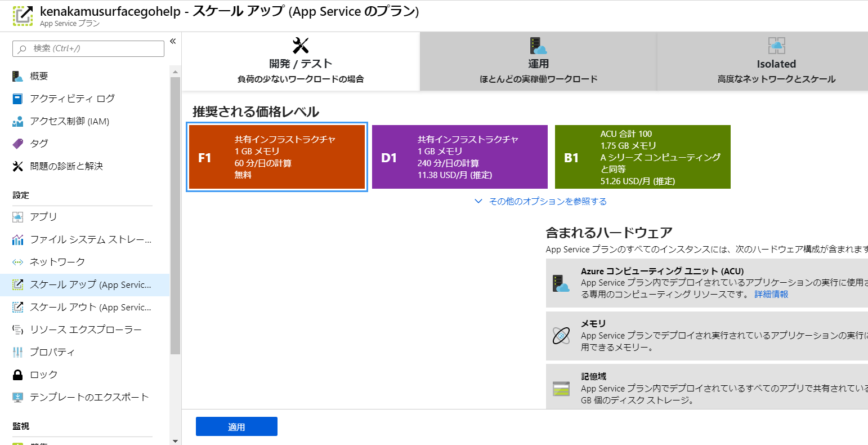Click the ネットワーク icon
Image resolution: width=868 pixels, height=445 pixels.
click(18, 262)
